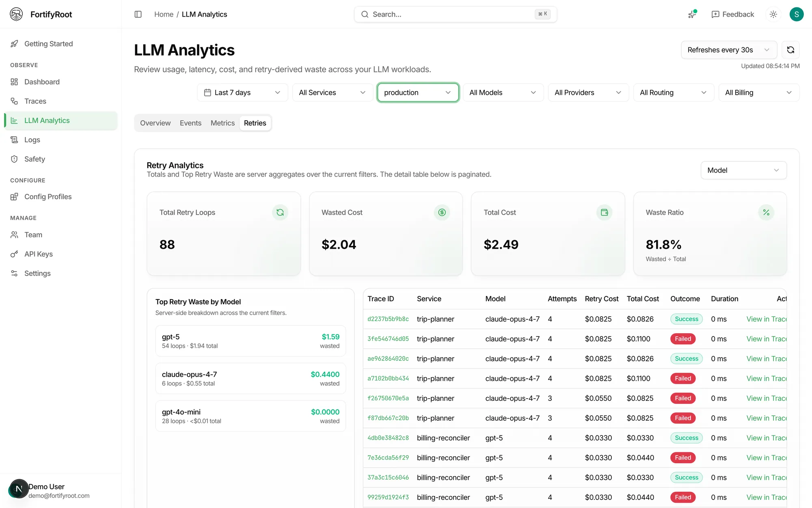Click the Settings sliders icon

tap(14, 274)
